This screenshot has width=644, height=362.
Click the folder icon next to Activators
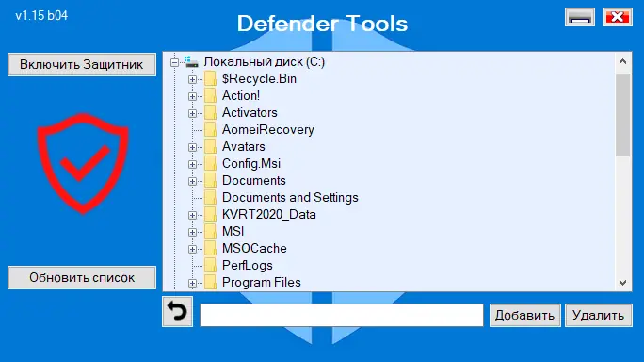(210, 112)
